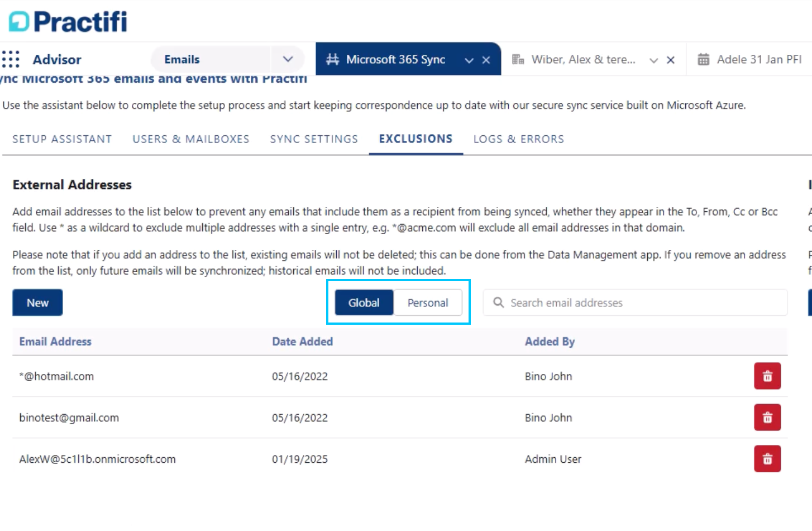The height and width of the screenshot is (531, 812).
Task: Open the app launcher dots grid
Action: [x=11, y=59]
